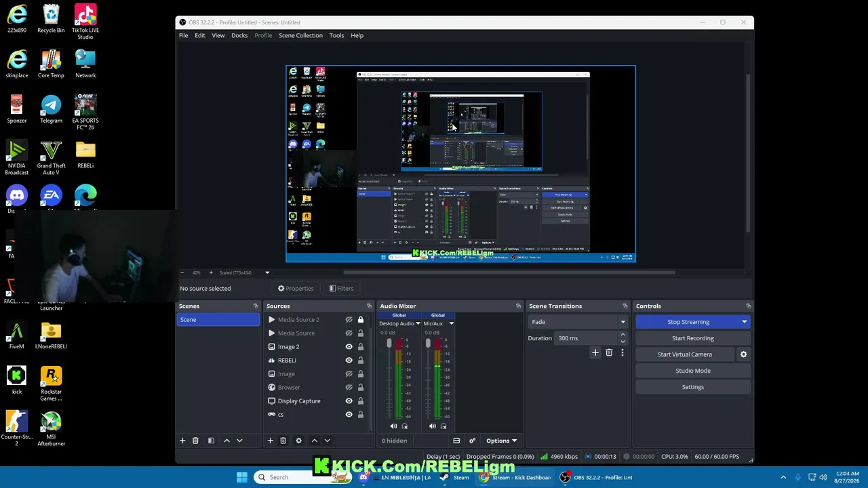The height and width of the screenshot is (488, 868).
Task: Enable Studio Mode
Action: (x=693, y=371)
